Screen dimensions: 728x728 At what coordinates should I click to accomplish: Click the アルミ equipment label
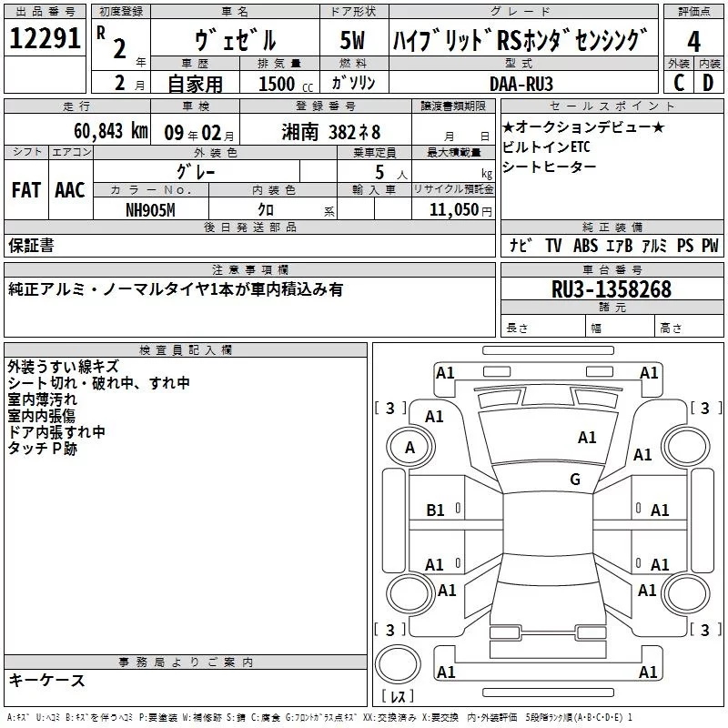click(x=654, y=245)
